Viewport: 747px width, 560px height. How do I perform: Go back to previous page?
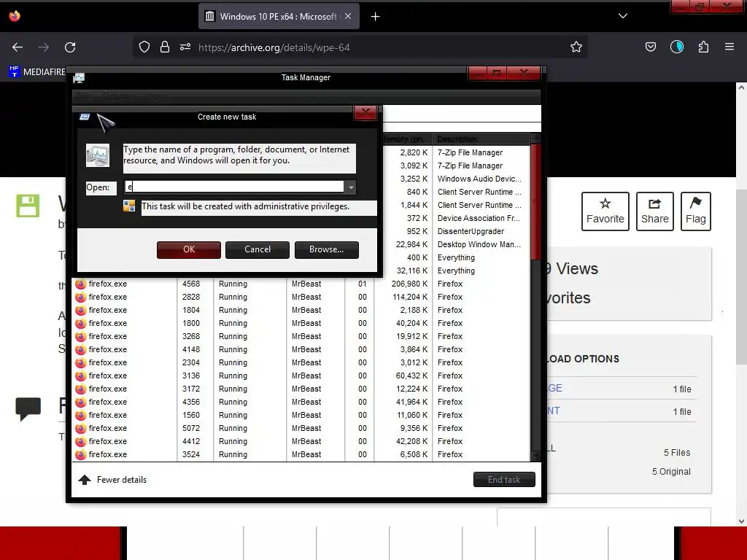[18, 47]
